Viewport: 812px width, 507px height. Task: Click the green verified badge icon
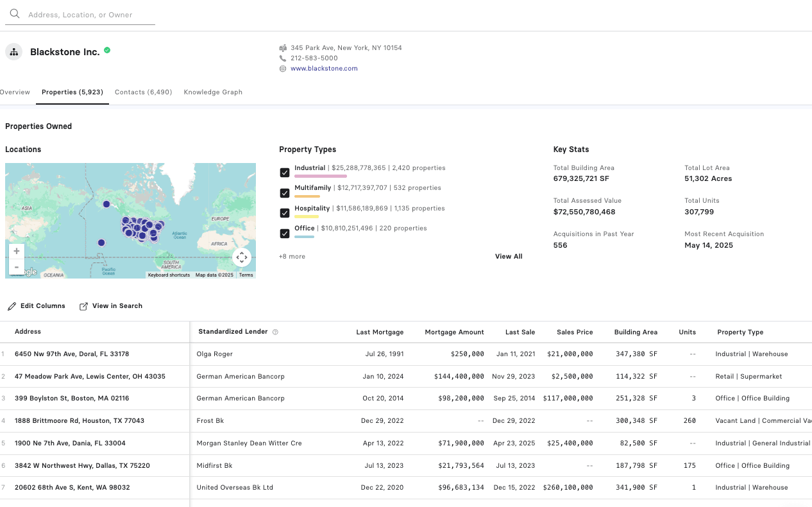107,50
